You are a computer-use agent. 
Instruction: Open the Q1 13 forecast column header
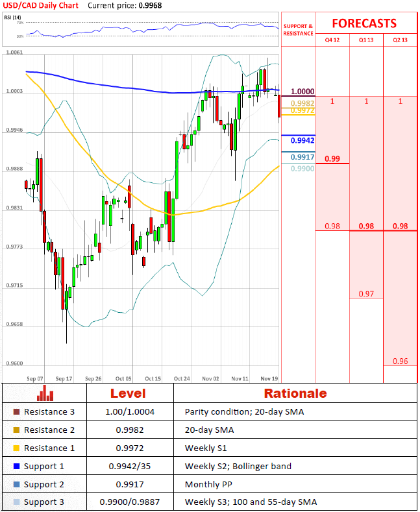(366, 40)
